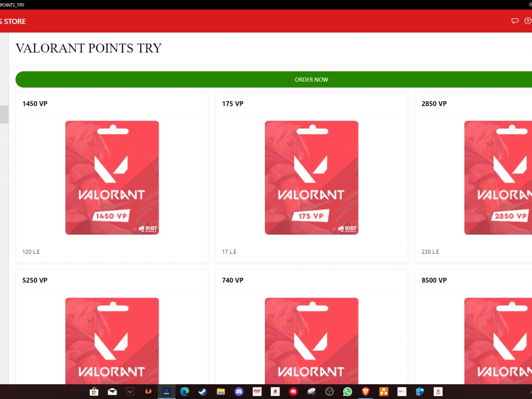This screenshot has width=532, height=399.
Task: Click the "5250 VP" product title
Action: [35, 280]
